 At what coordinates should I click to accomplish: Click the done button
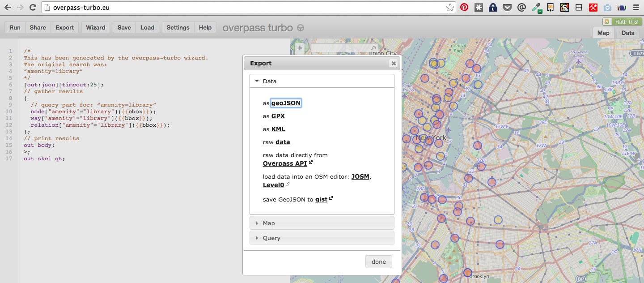coord(378,262)
